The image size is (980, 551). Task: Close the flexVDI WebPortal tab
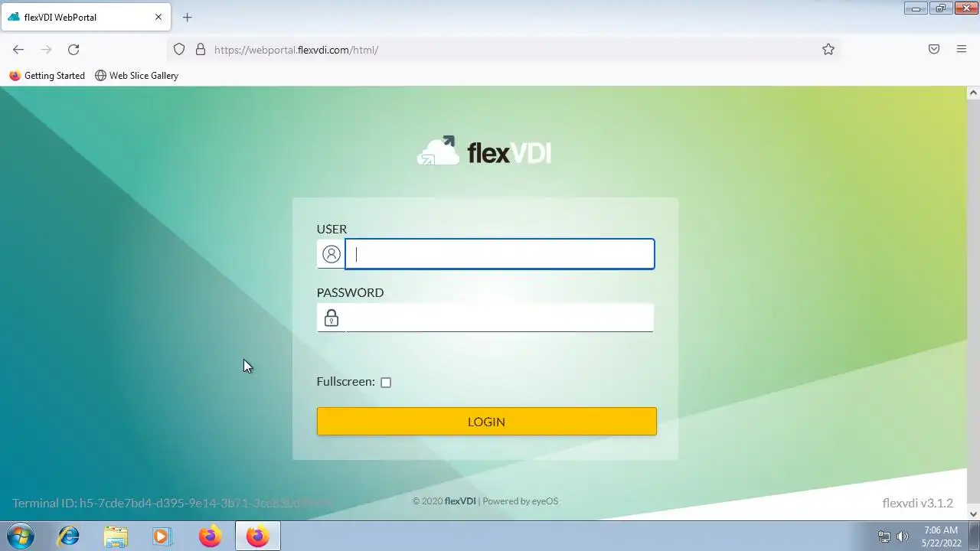[158, 17]
